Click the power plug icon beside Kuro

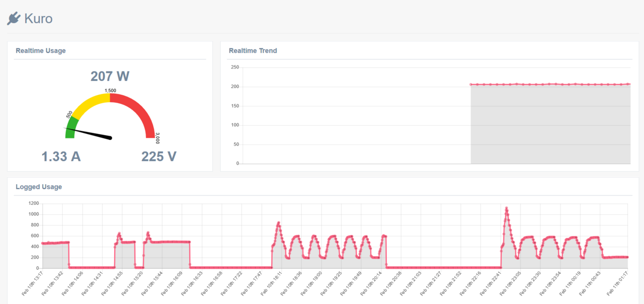coord(14,19)
